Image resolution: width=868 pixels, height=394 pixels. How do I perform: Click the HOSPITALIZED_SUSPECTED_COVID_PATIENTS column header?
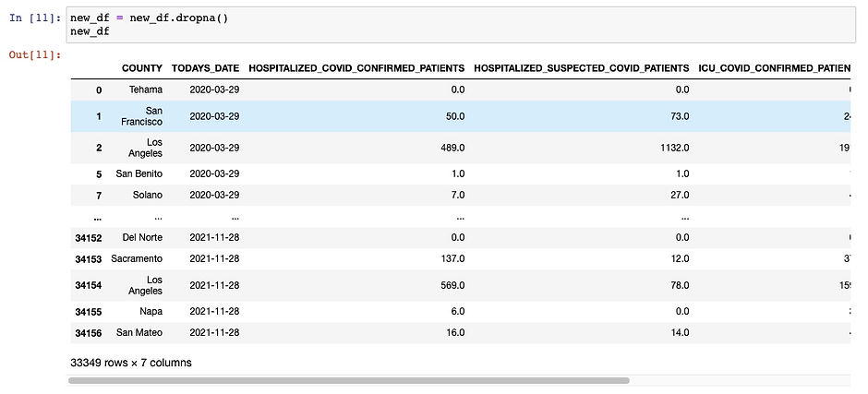[581, 68]
